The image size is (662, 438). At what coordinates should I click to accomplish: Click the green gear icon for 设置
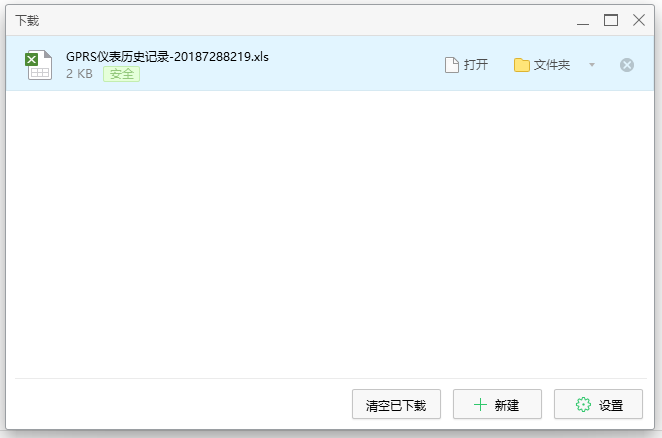(583, 405)
